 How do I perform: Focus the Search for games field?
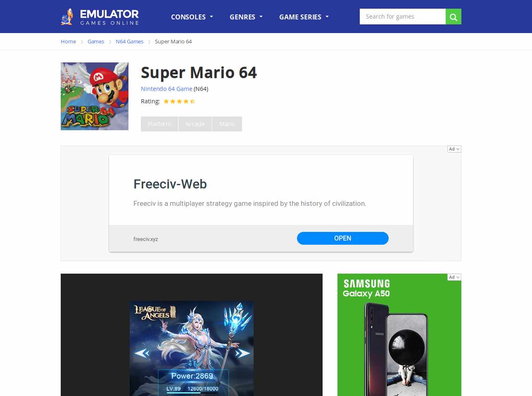point(403,17)
